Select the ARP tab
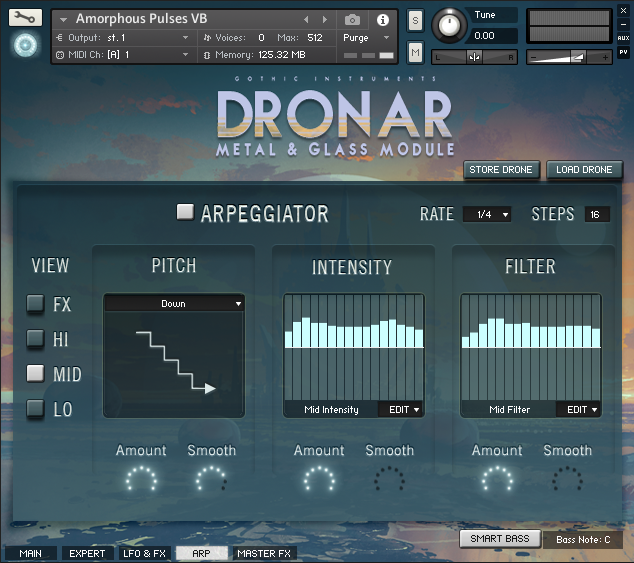The image size is (634, 563). (201, 553)
